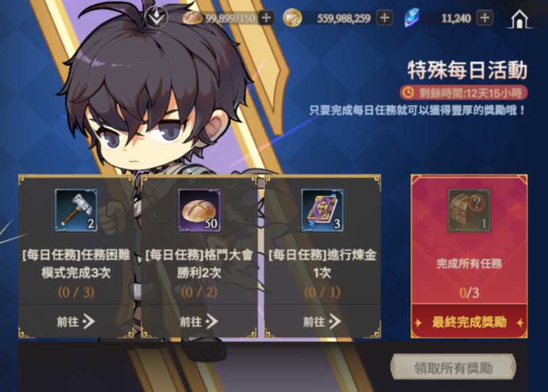Tap the 最終完成獎勵 final reward banner
The height and width of the screenshot is (392, 548).
tap(469, 322)
